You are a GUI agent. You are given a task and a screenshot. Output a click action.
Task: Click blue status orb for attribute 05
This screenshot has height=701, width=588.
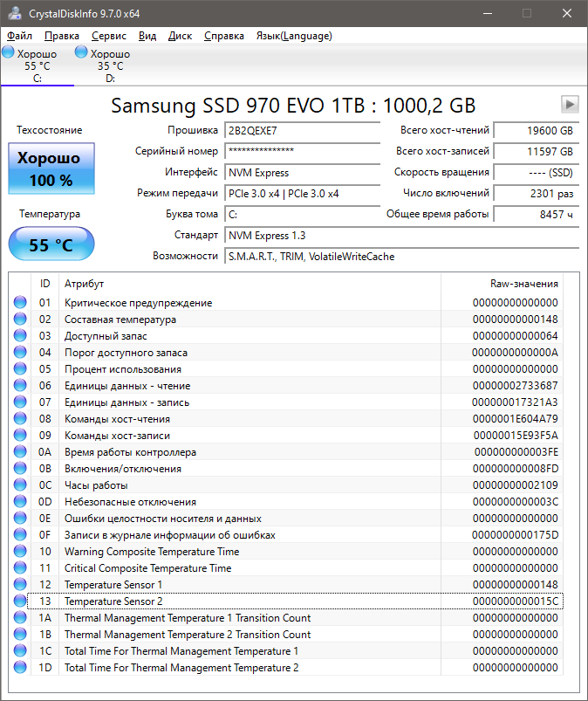[20, 369]
